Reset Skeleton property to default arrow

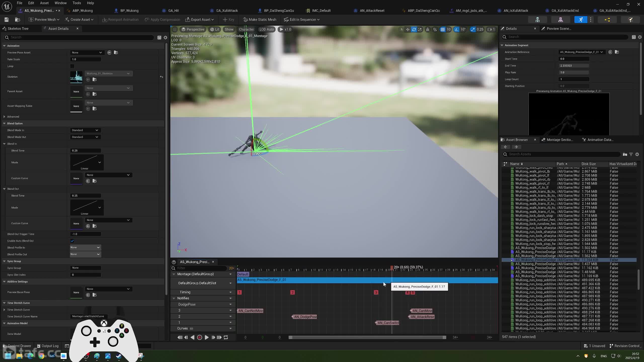click(x=162, y=77)
